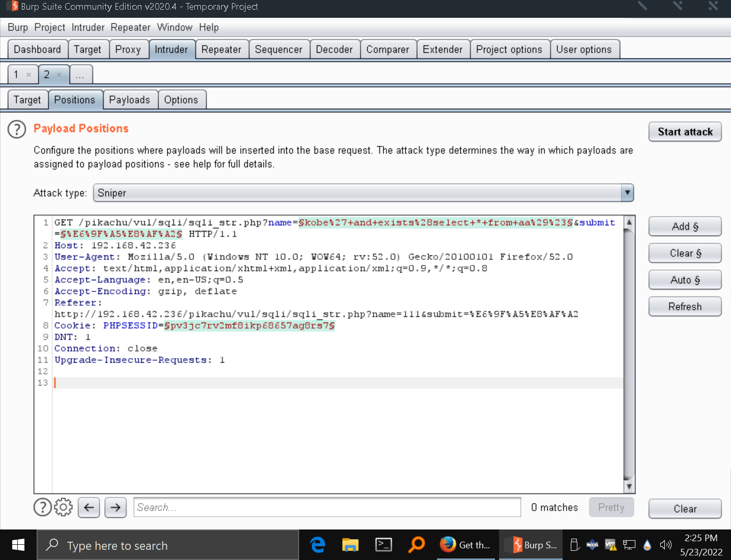Click the Clear § button
The image size is (731, 560).
[685, 253]
